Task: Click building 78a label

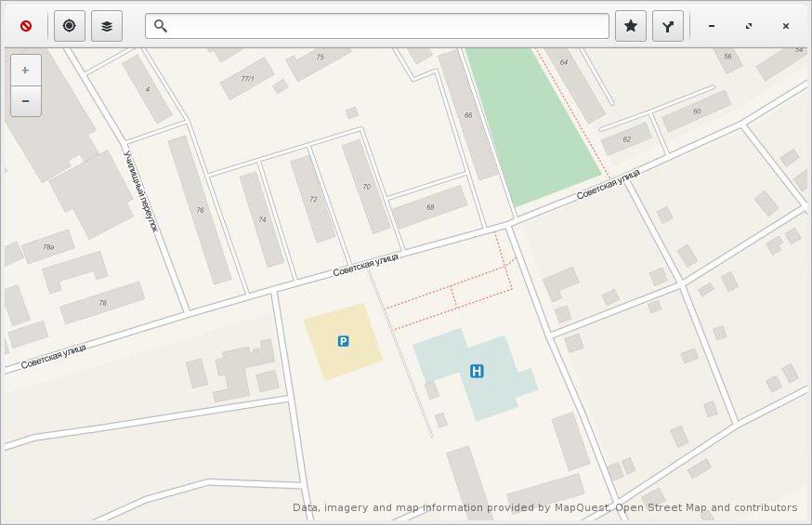Action: click(48, 247)
